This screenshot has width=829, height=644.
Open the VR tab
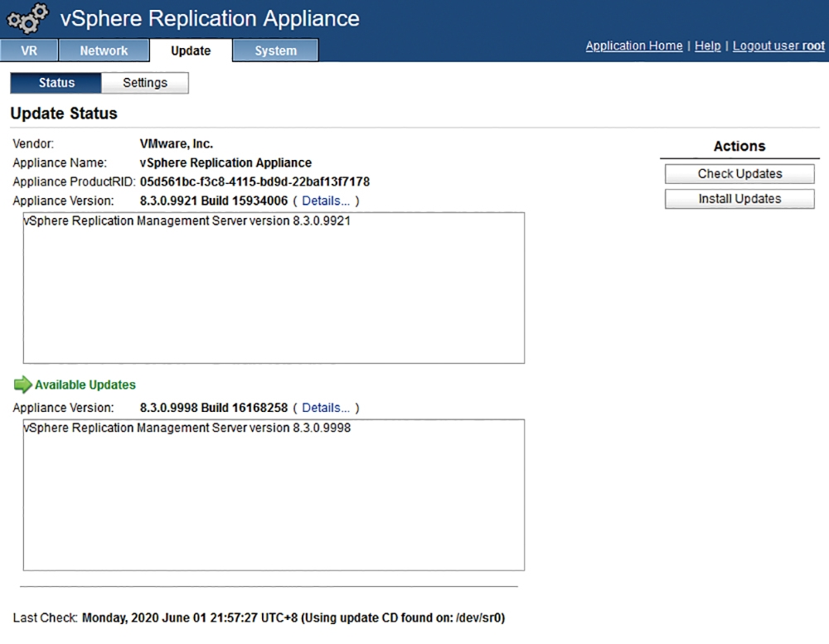click(29, 51)
